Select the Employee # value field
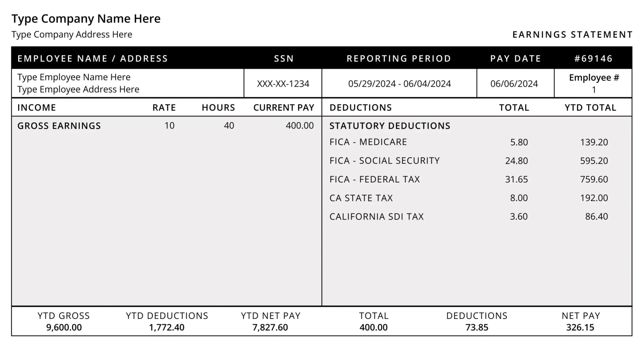Screen dimensions: 644x349 [x=594, y=90]
